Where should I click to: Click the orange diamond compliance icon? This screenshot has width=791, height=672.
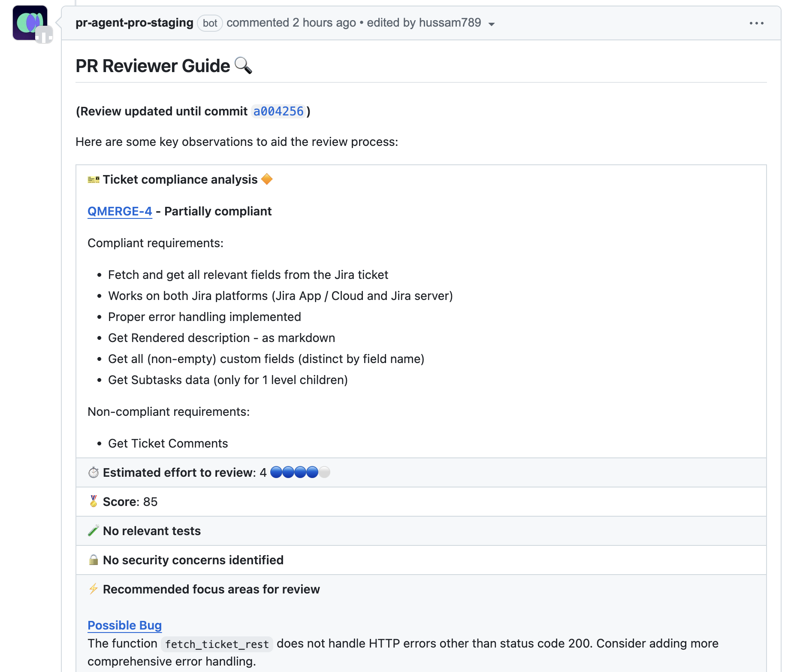267,179
